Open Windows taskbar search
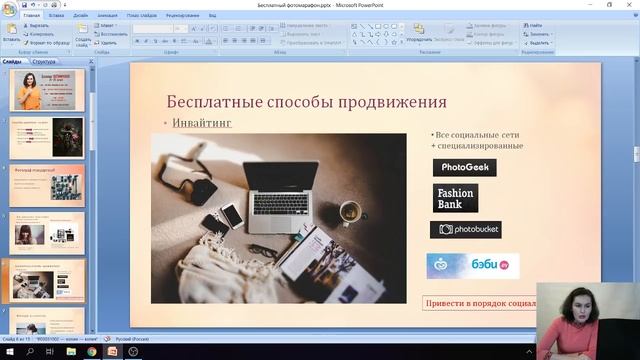Image resolution: width=640 pixels, height=360 pixels. click(x=30, y=351)
